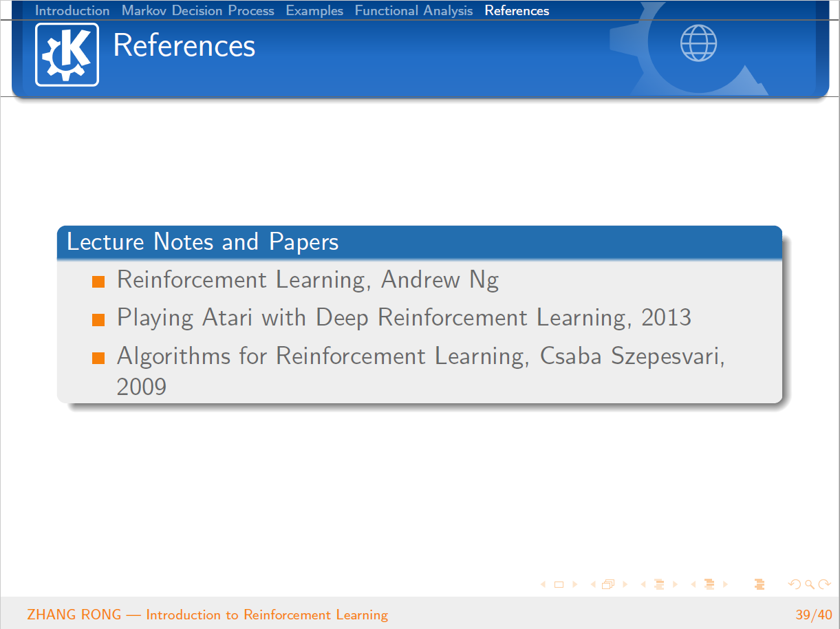Click the section navigation symbol
840x629 pixels.
coord(709,584)
